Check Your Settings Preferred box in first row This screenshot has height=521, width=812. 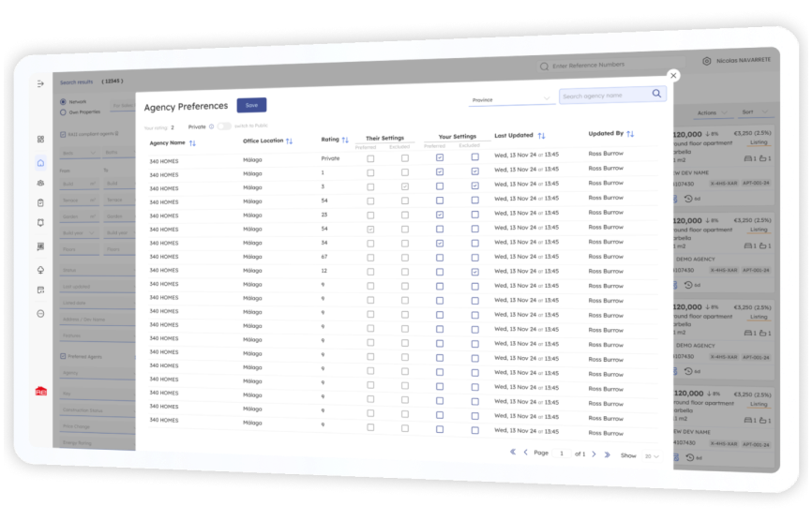(x=440, y=157)
